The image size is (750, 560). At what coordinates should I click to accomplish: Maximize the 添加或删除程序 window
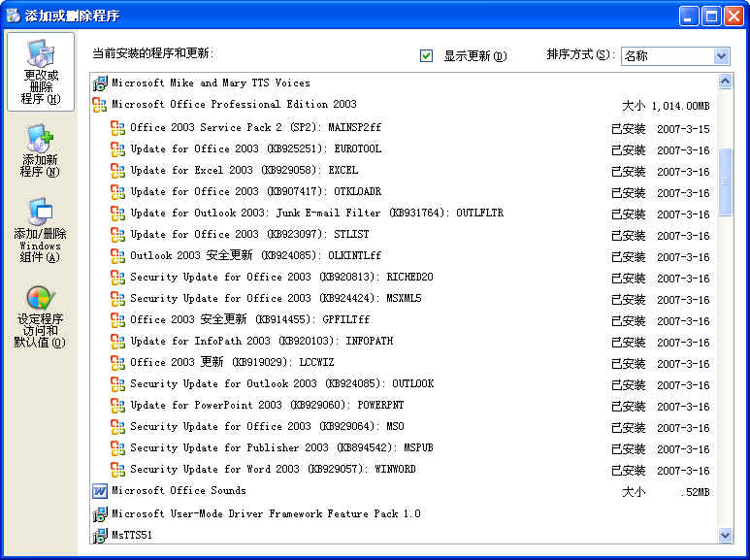coord(711,16)
